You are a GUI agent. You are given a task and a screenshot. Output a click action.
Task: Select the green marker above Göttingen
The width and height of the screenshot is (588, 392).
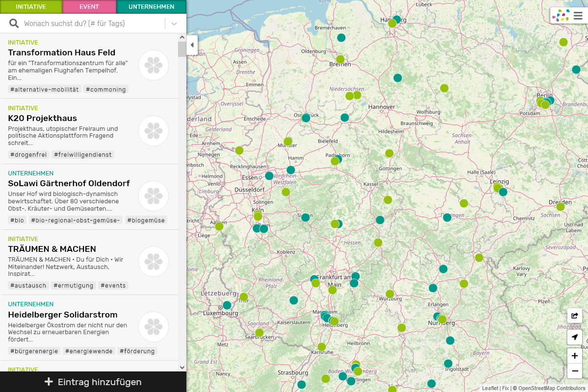(389, 153)
